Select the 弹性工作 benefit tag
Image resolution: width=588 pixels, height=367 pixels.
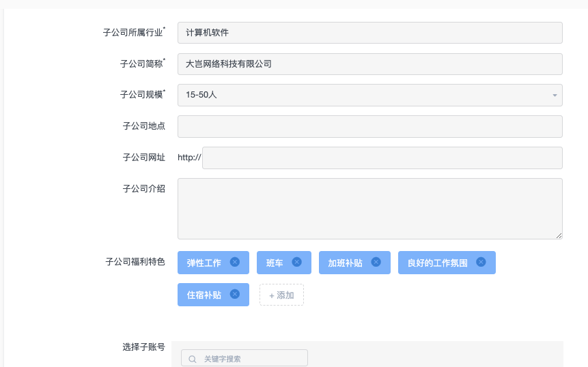coord(213,263)
